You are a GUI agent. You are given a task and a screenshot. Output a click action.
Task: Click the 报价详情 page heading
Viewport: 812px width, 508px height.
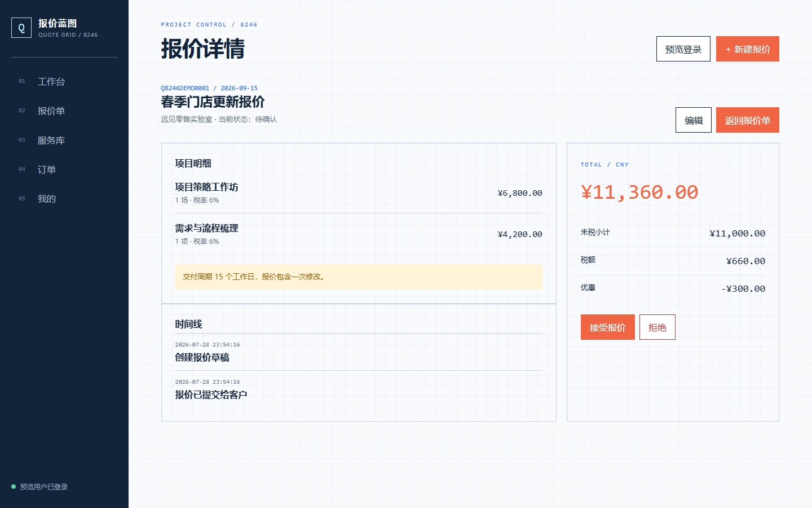[203, 49]
